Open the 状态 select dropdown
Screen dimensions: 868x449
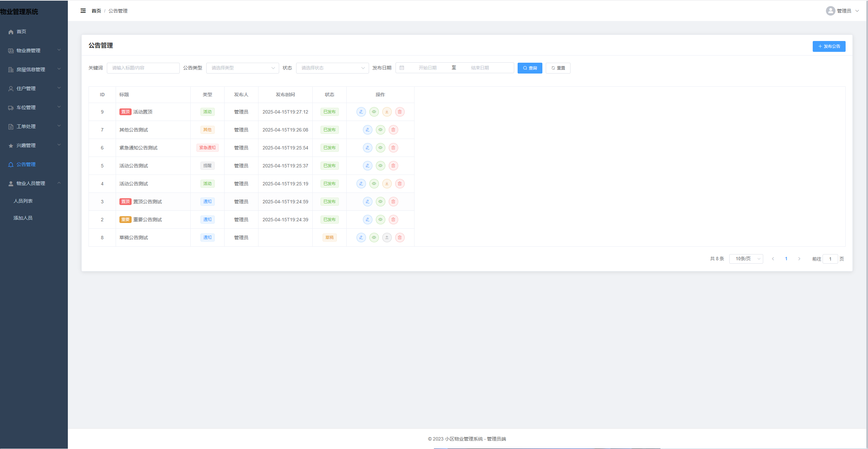click(x=332, y=68)
